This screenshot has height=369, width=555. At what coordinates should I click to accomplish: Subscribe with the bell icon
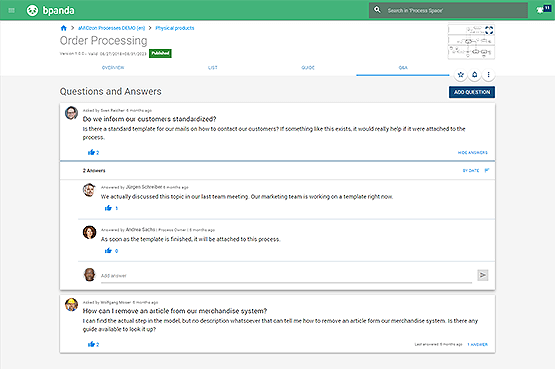click(x=475, y=75)
